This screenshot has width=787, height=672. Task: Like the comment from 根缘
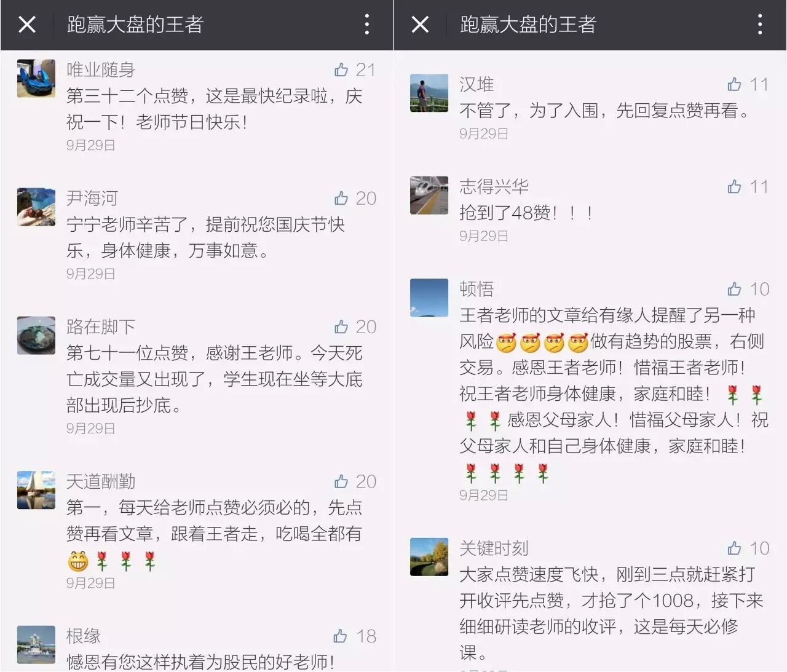click(x=341, y=636)
